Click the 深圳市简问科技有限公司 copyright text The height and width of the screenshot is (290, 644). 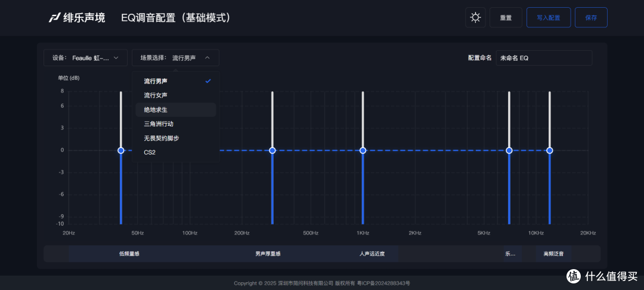(305, 283)
